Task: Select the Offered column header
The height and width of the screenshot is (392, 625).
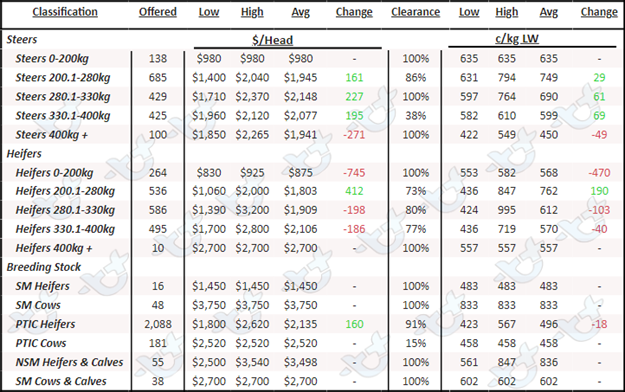Action: 158,12
